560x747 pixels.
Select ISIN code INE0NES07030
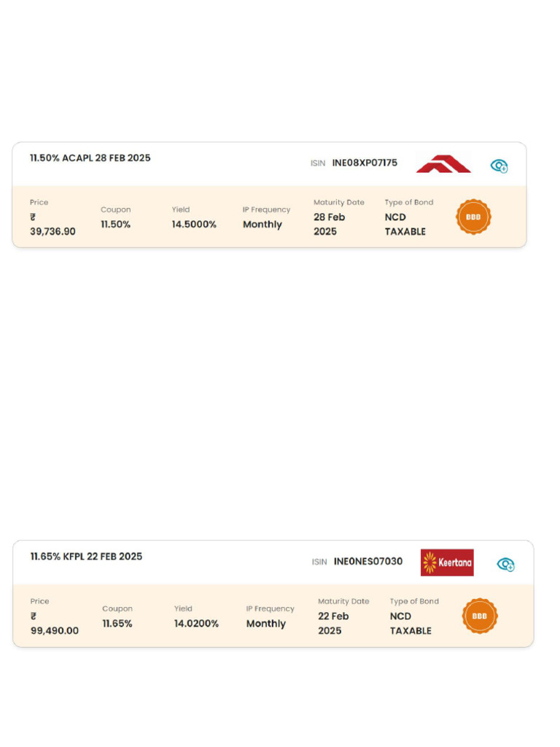pyautogui.click(x=368, y=562)
